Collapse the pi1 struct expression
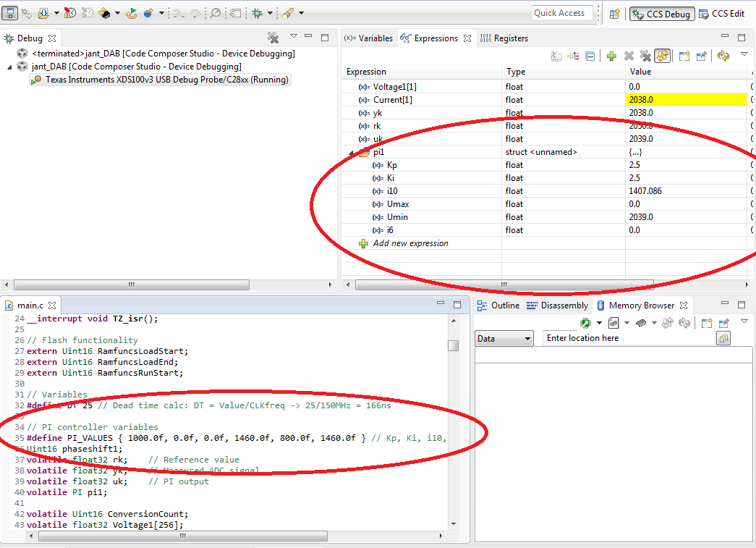 pyautogui.click(x=352, y=153)
